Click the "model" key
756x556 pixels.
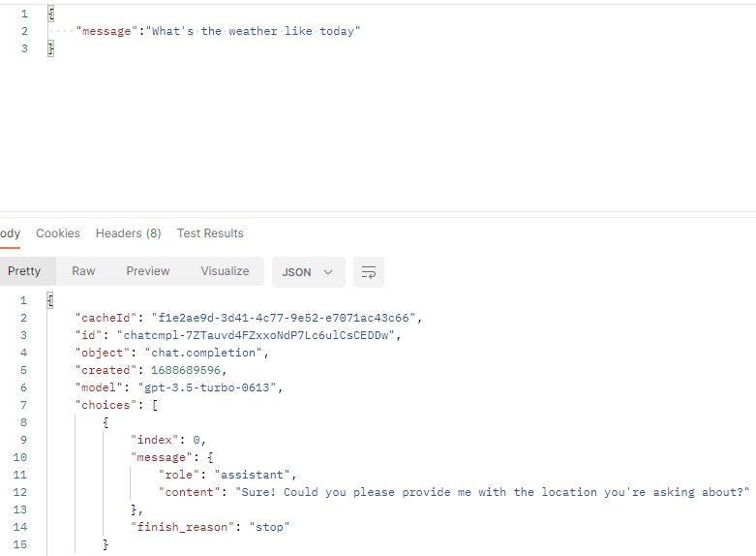(99, 387)
